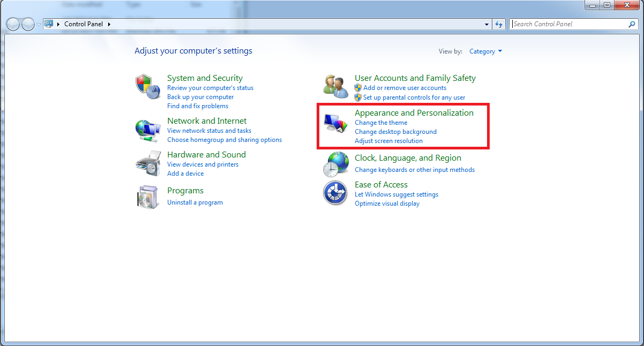
Task: Open User Accounts and Family Safety
Action: tap(415, 78)
